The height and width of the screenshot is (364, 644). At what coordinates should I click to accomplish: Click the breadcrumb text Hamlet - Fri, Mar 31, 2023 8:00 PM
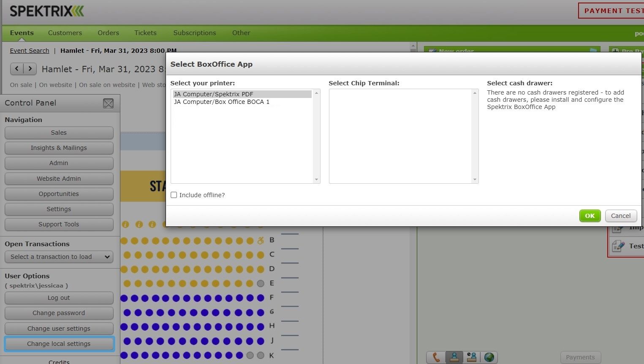pos(119,51)
